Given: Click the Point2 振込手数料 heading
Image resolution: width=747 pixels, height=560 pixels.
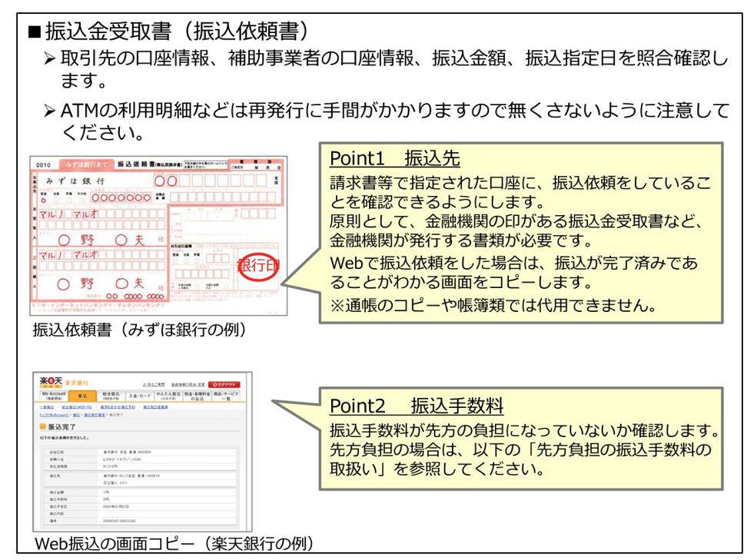Looking at the screenshot, I should [417, 405].
